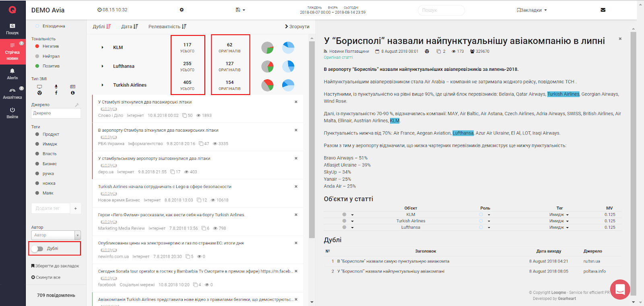Open Lufthansa tonality pie chart
Screen dimensions: 644x306
coord(267,66)
